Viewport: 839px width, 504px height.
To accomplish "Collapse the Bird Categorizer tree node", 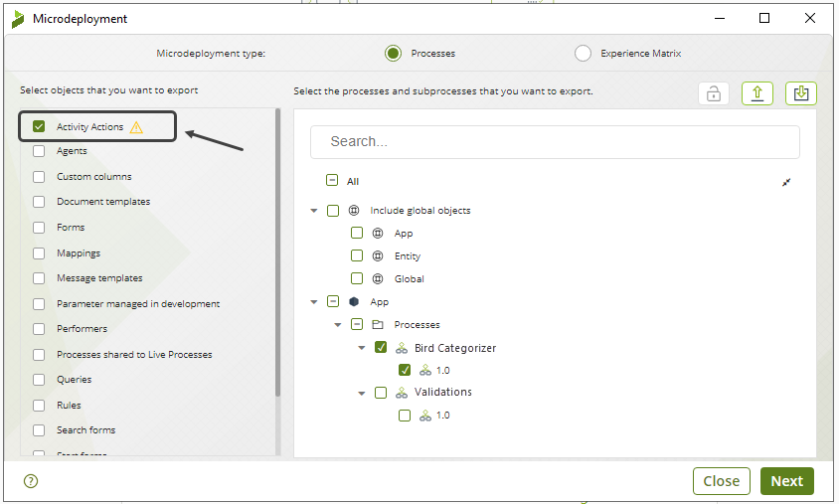I will (362, 349).
